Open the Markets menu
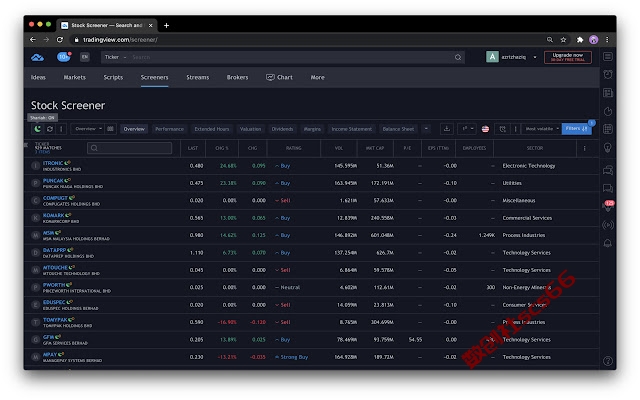 coord(75,77)
